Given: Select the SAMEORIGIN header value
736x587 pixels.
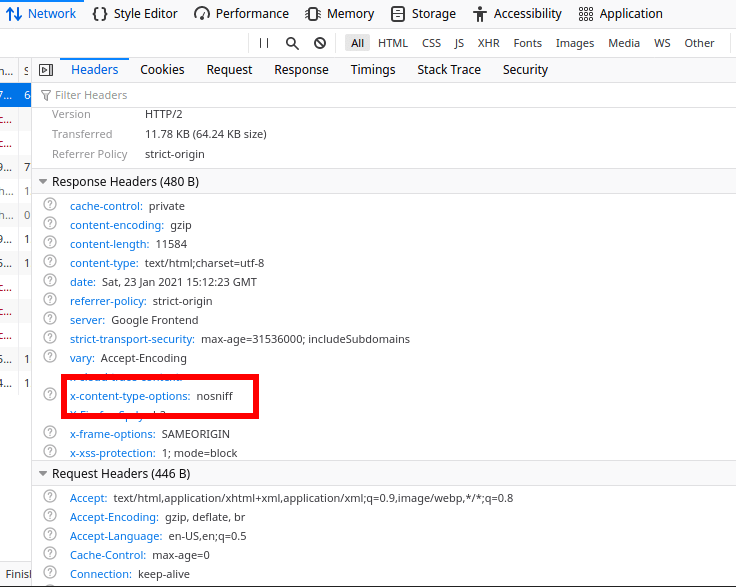Looking at the screenshot, I should [196, 434].
